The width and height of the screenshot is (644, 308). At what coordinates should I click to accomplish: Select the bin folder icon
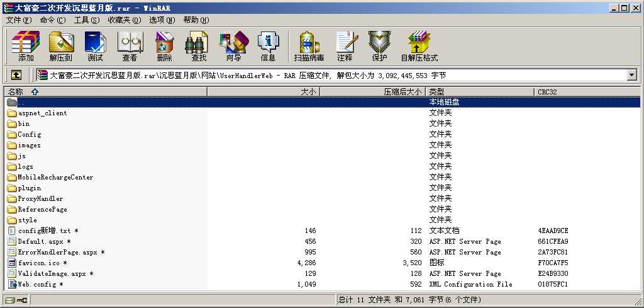point(13,124)
